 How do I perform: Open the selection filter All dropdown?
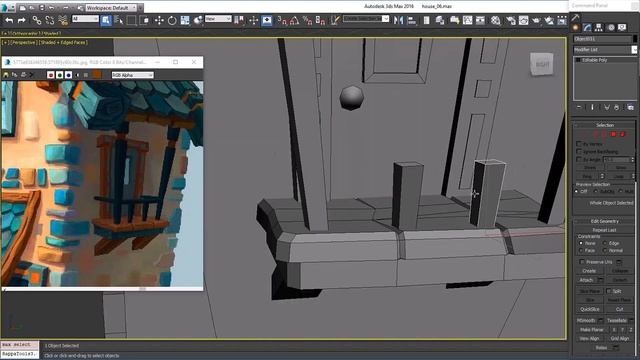click(85, 19)
